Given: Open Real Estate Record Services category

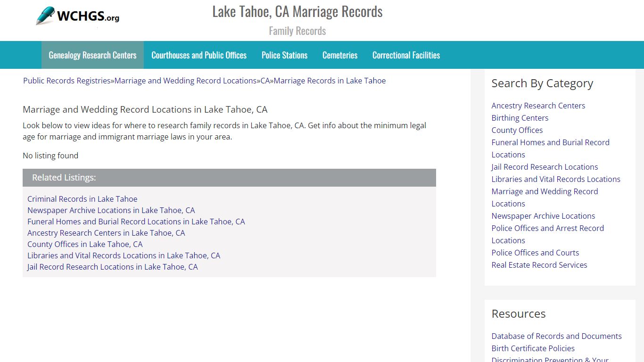Looking at the screenshot, I should 539,265.
